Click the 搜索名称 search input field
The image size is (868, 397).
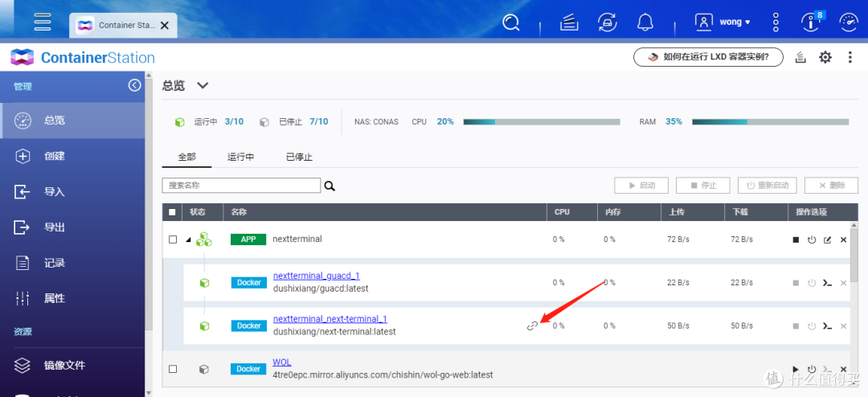(241, 186)
